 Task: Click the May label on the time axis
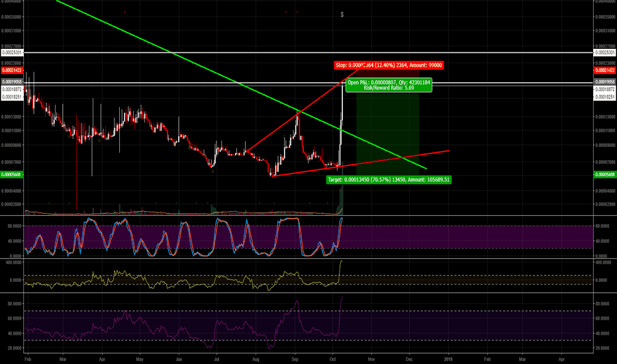(x=140, y=359)
